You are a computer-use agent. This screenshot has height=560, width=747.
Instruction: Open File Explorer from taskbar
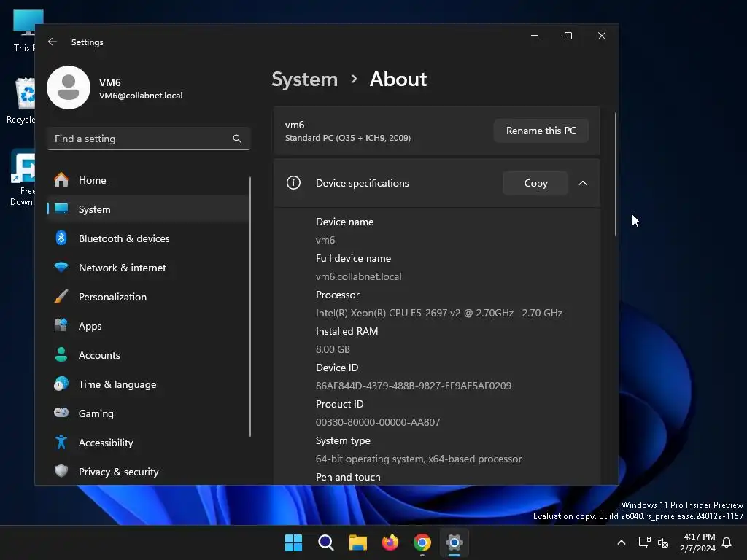point(357,542)
